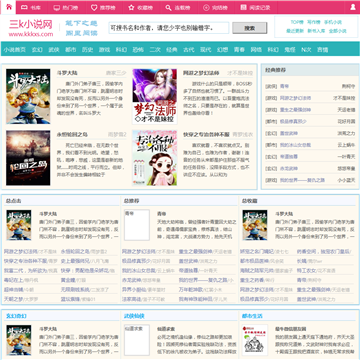
Task: Open the 专治各种不服 cartoon cover
Action: [x=155, y=158]
